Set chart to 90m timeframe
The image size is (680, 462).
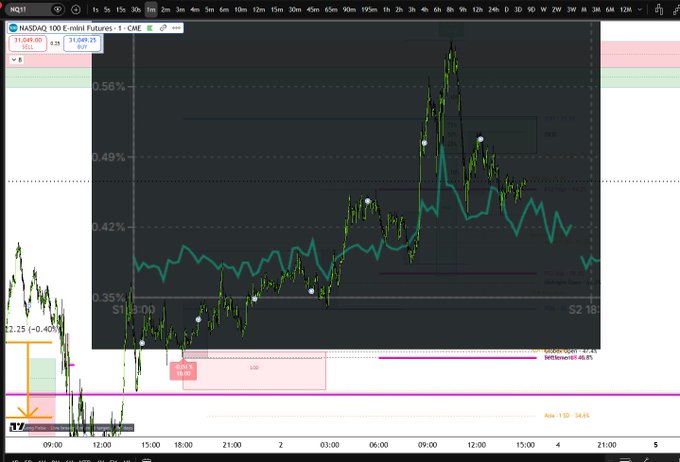click(349, 9)
